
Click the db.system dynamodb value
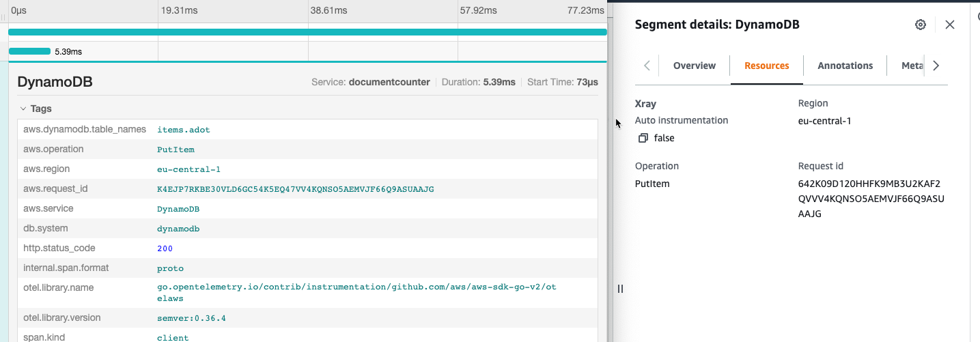tap(178, 228)
